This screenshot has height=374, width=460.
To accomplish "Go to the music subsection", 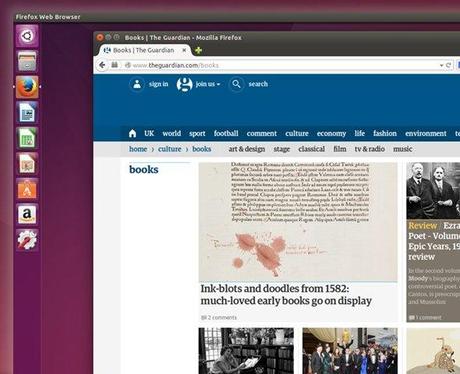I will [403, 149].
